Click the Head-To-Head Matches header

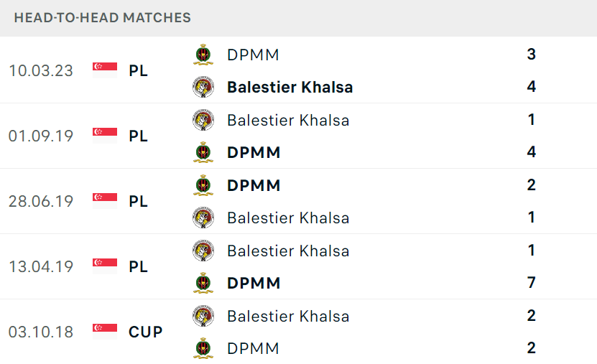[103, 18]
